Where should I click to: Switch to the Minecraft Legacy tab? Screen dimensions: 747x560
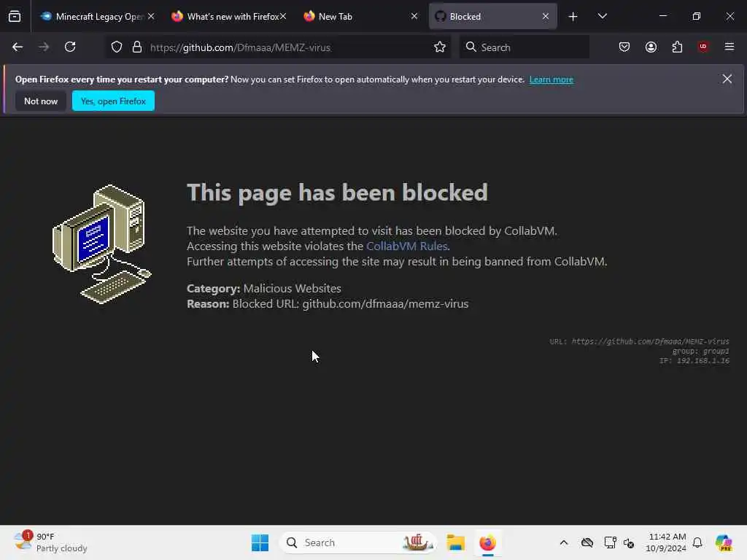(x=98, y=17)
